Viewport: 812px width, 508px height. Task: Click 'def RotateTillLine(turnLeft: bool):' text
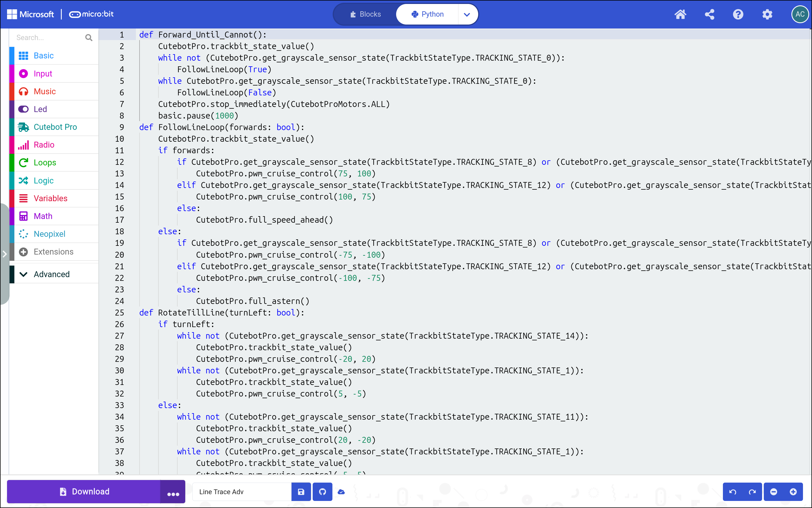click(221, 313)
